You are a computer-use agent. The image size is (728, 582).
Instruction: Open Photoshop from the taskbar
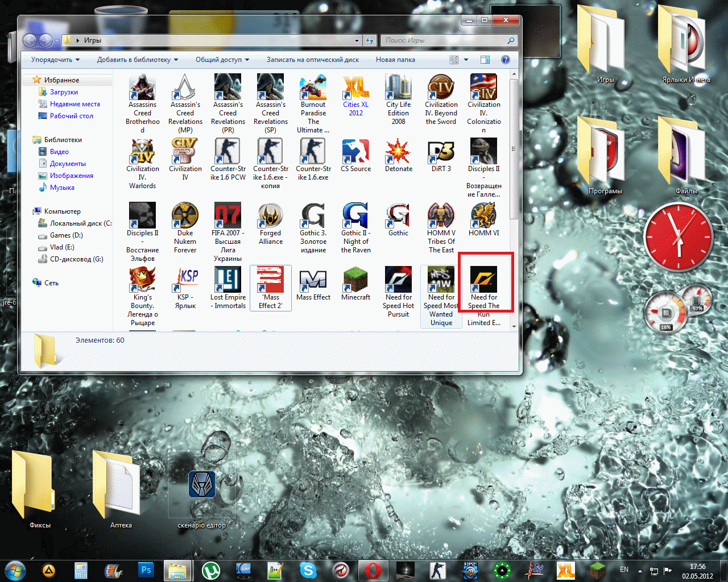(146, 569)
